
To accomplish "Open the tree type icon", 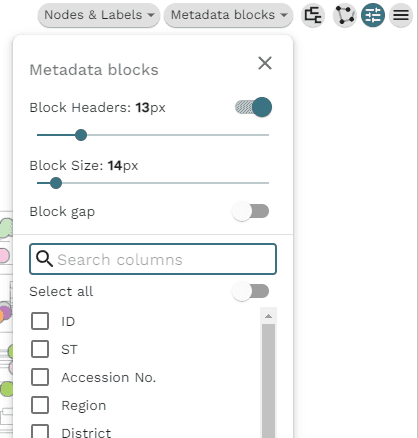I will coord(313,15).
